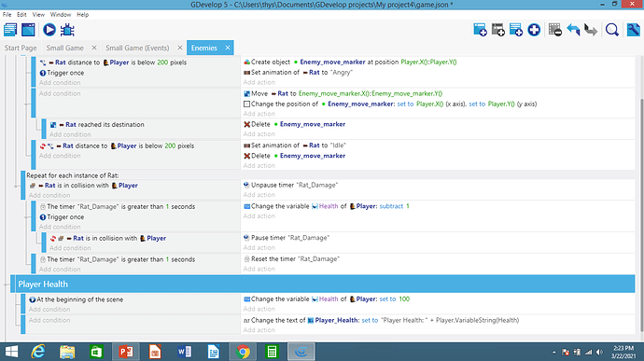The image size is (644, 361).
Task: Select 'Repeat for each instance of Rat' header
Action: [x=73, y=175]
